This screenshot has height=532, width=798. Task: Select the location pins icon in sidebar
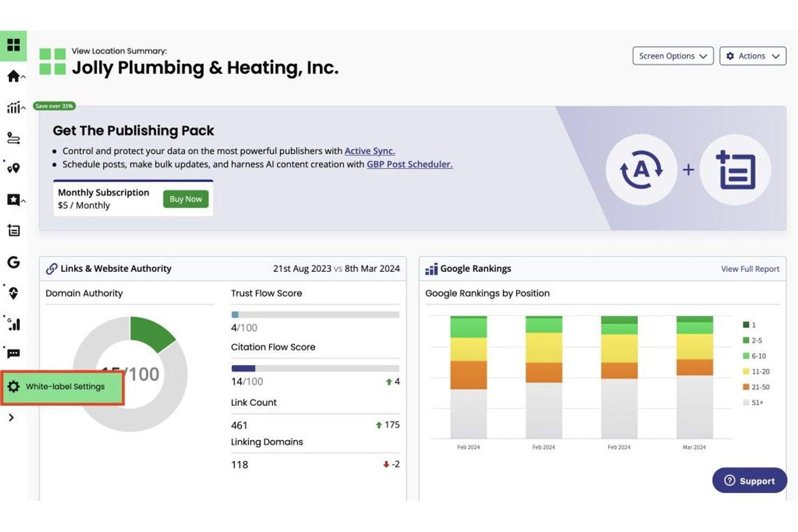[13, 169]
